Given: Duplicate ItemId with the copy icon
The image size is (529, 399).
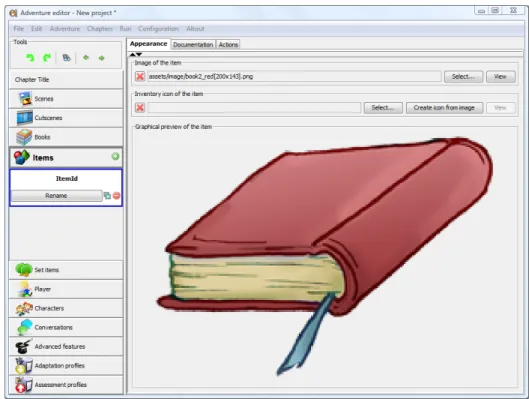Looking at the screenshot, I should pyautogui.click(x=107, y=196).
